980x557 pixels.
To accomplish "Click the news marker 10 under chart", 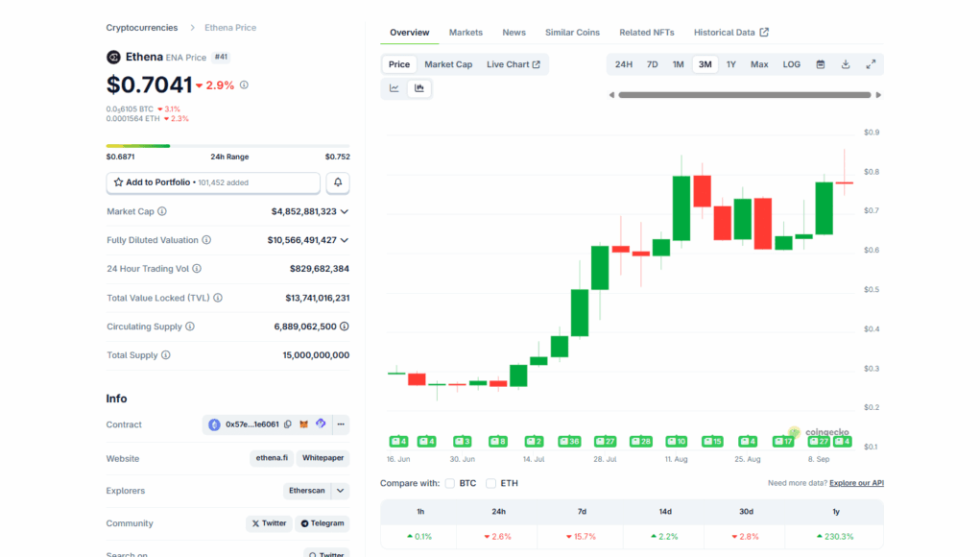I will click(x=677, y=442).
